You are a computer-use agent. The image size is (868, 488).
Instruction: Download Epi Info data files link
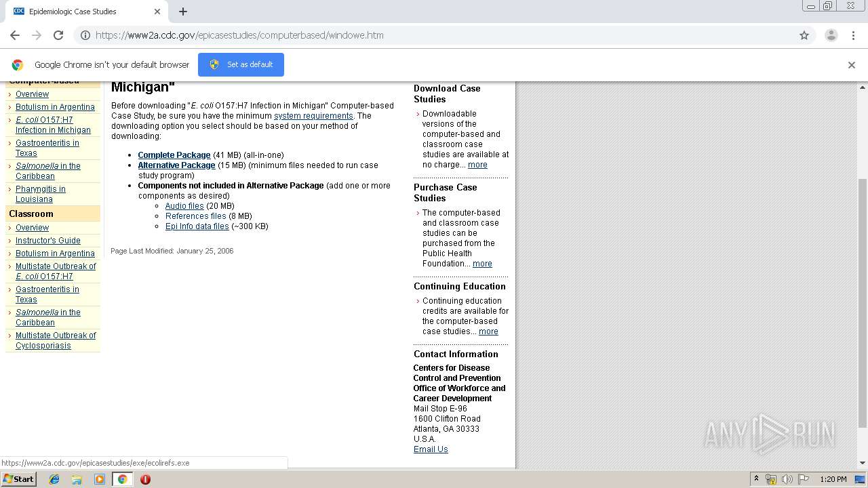pyautogui.click(x=197, y=226)
